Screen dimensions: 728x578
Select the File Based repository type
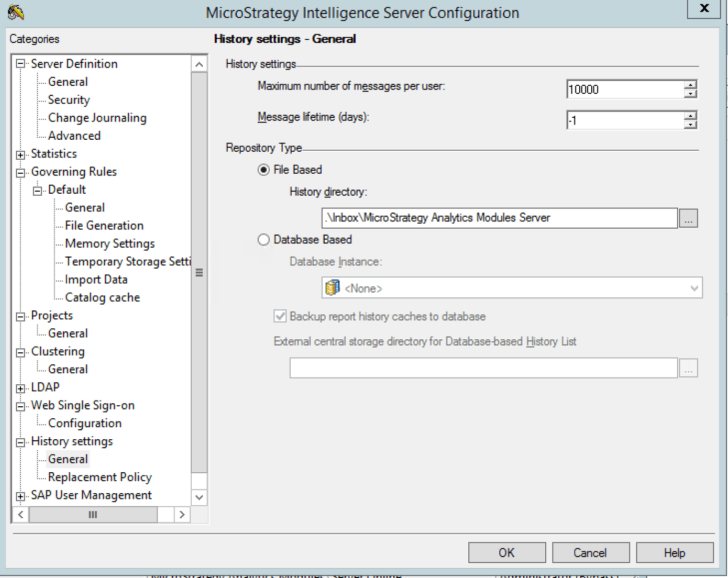[x=264, y=170]
